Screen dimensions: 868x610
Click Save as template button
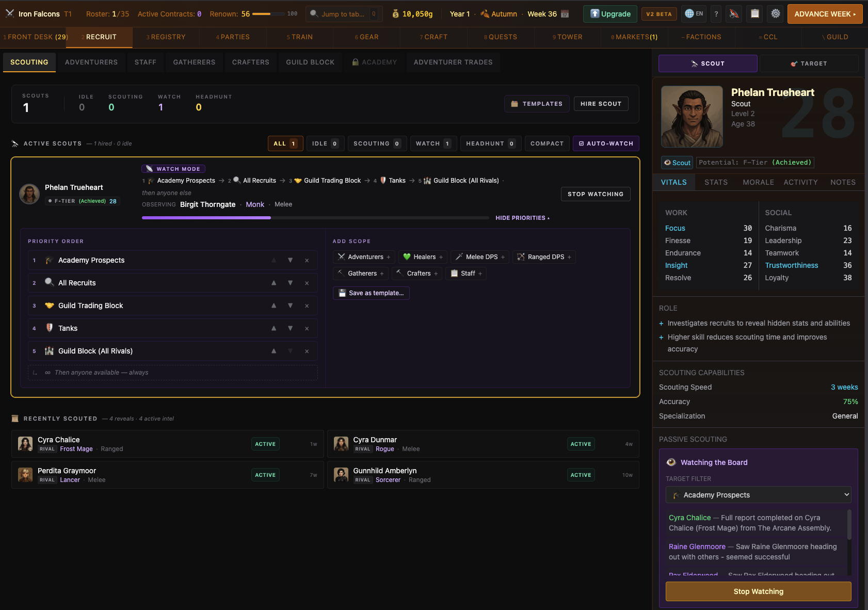371,293
